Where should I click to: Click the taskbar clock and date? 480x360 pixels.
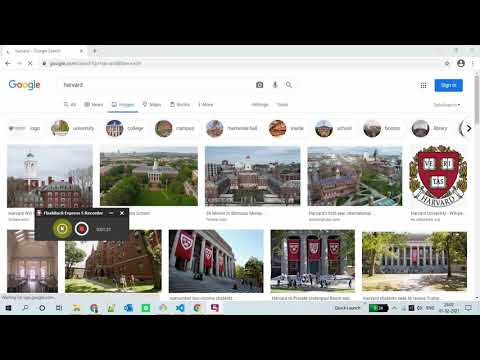449,308
